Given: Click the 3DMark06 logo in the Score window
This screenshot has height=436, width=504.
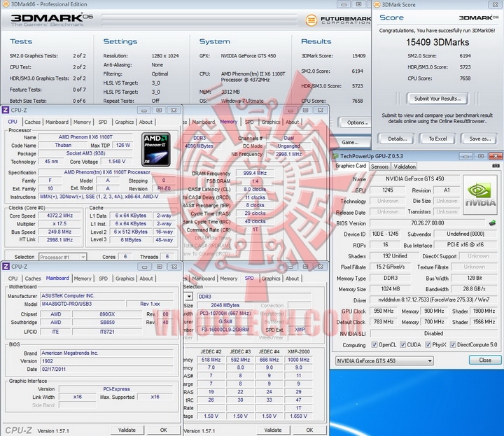Looking at the screenshot, I should (479, 17).
